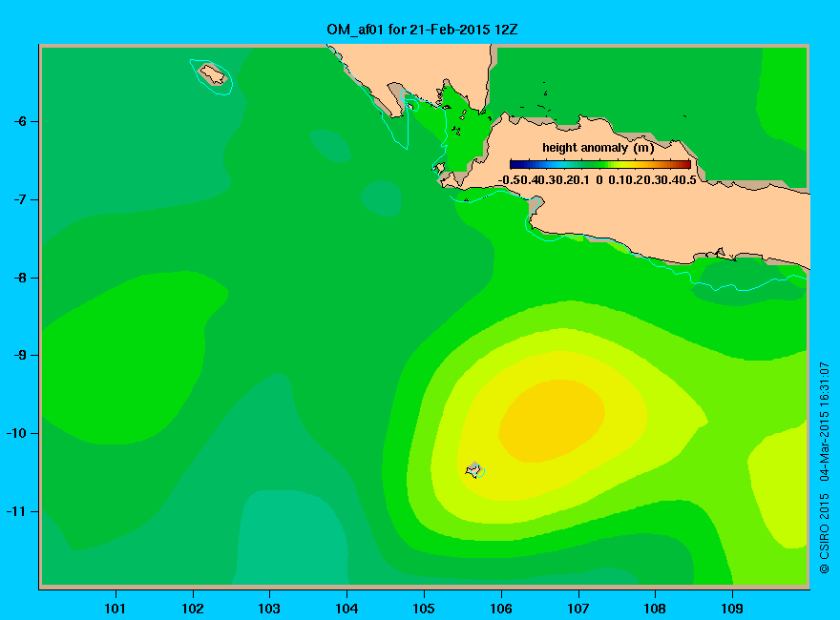Click the CSIRO 2015 copyright timestamp text
Viewport: 840px width, 620px height.
click(x=825, y=468)
